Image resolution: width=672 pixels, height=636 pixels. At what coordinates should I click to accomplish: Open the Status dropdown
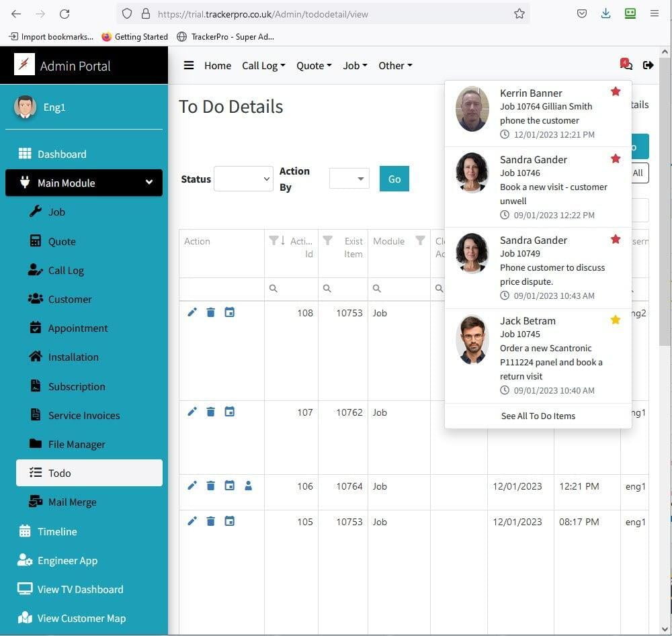point(243,179)
